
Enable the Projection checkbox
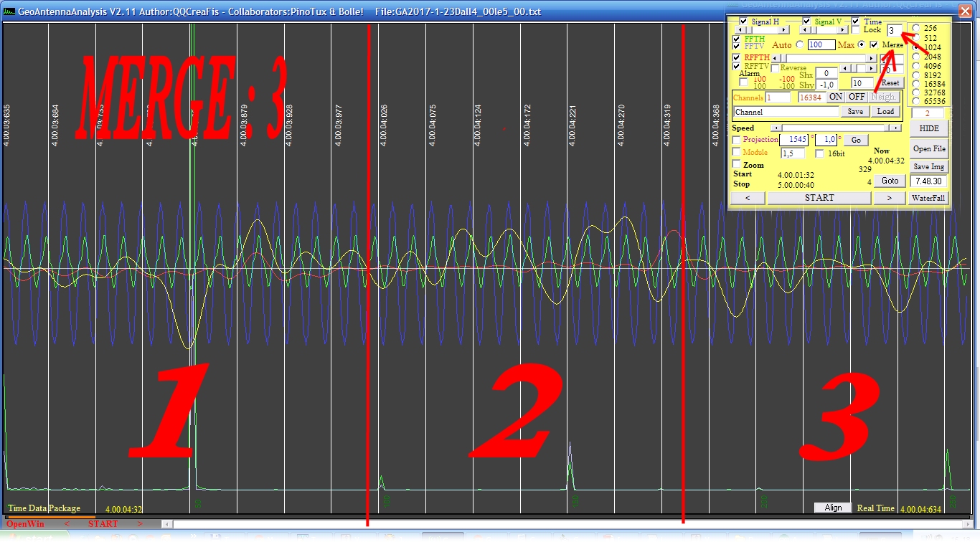coord(736,140)
